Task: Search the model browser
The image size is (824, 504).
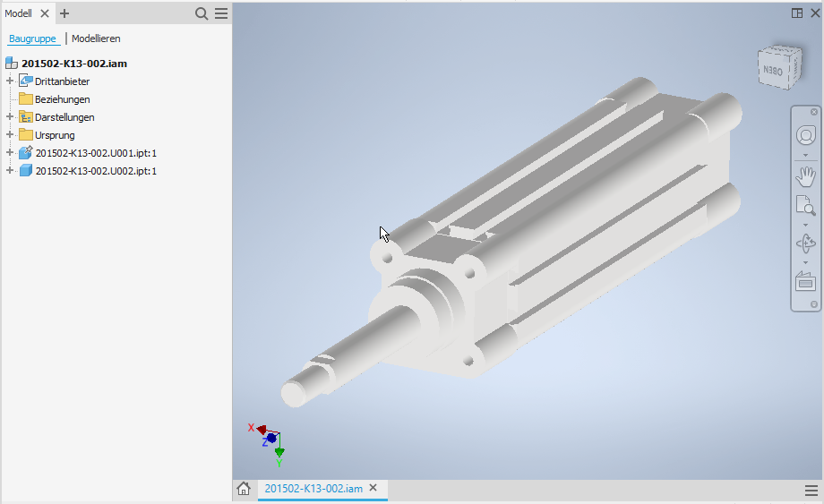Action: (x=202, y=13)
